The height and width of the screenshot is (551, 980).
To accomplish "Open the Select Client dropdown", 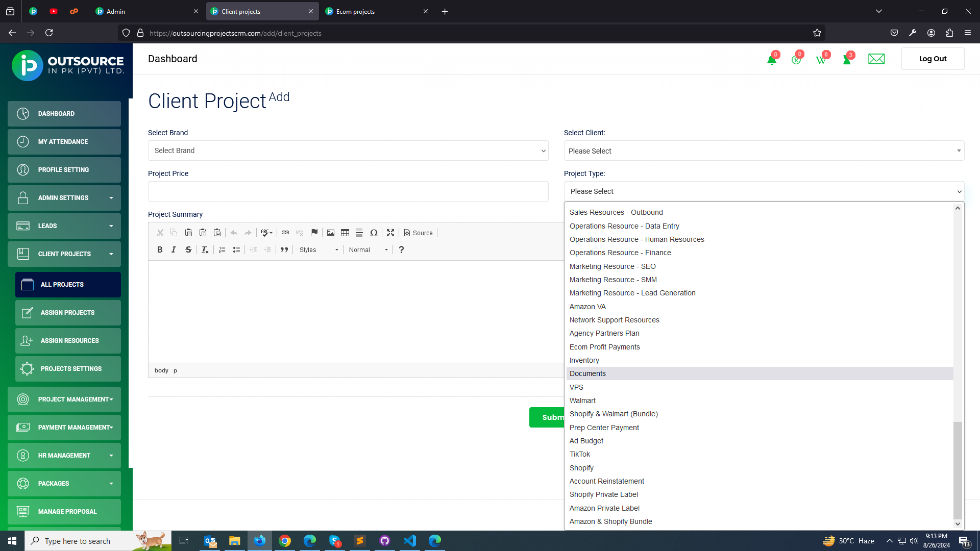I will click(x=764, y=151).
